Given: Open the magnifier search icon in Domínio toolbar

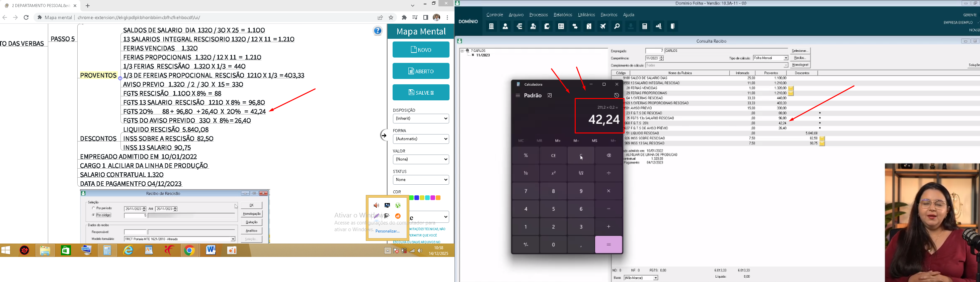Looking at the screenshot, I should click(x=617, y=26).
